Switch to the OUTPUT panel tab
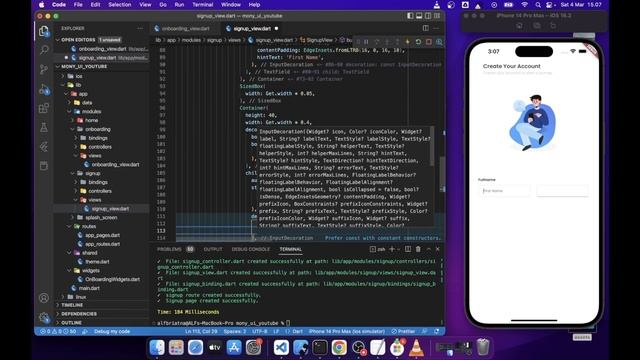 coord(213,249)
